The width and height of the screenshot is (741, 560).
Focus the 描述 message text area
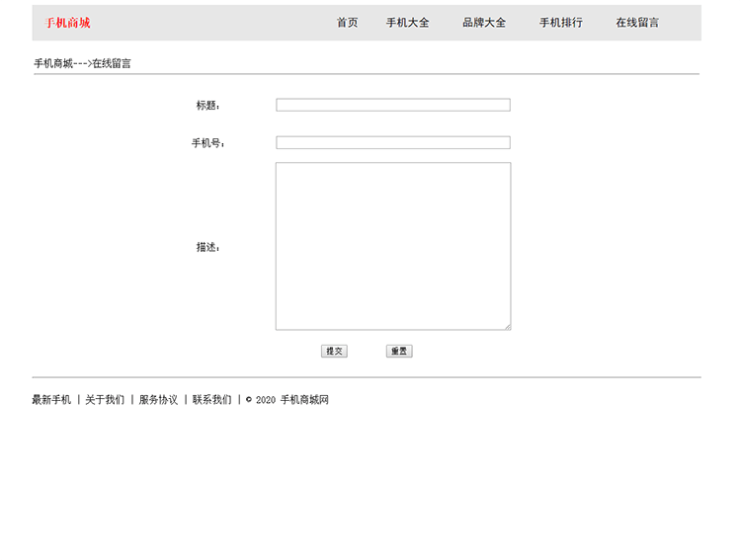pyautogui.click(x=392, y=246)
